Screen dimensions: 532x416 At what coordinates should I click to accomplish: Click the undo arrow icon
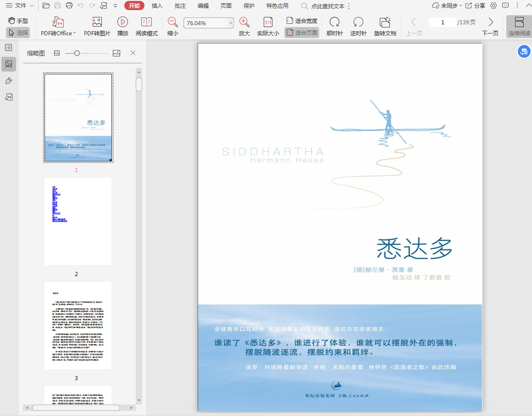[x=80, y=6]
